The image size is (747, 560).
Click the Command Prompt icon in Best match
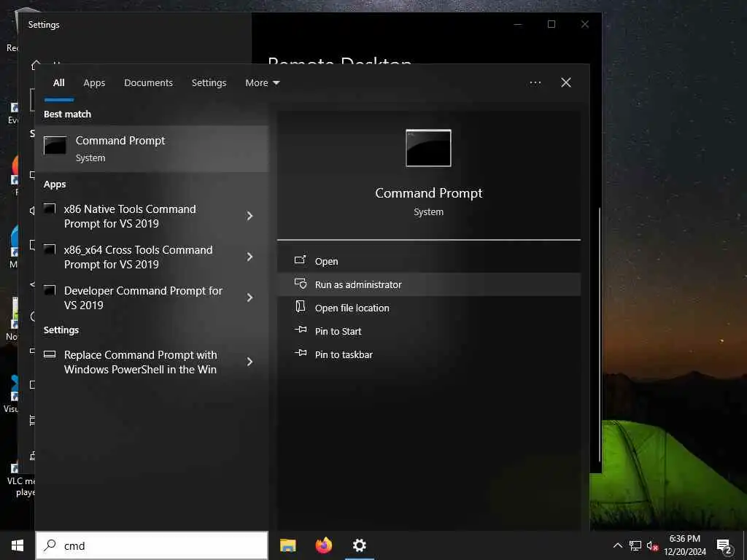tap(55, 145)
